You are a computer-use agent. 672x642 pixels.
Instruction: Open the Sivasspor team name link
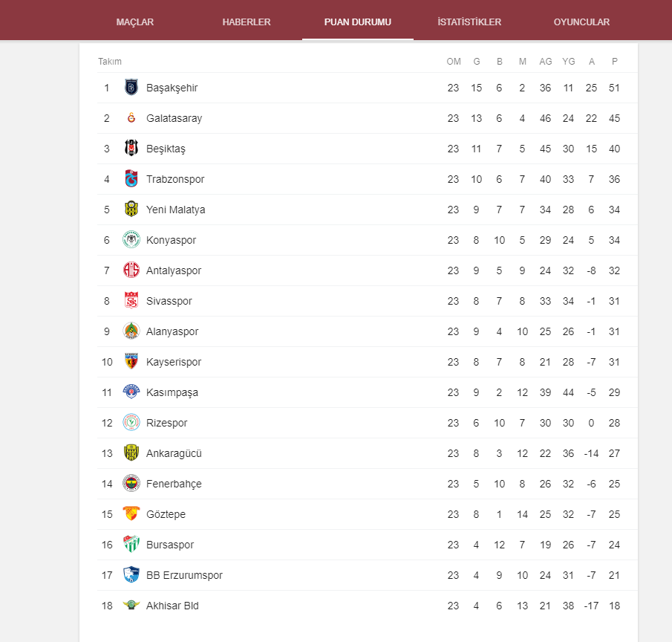pos(169,301)
